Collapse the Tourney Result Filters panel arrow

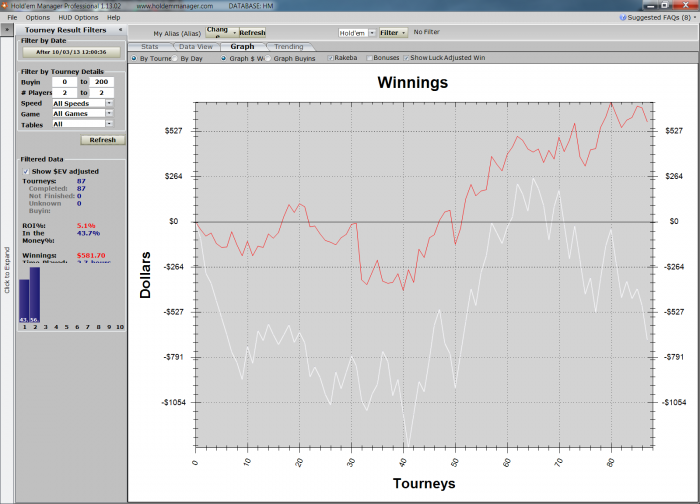121,30
